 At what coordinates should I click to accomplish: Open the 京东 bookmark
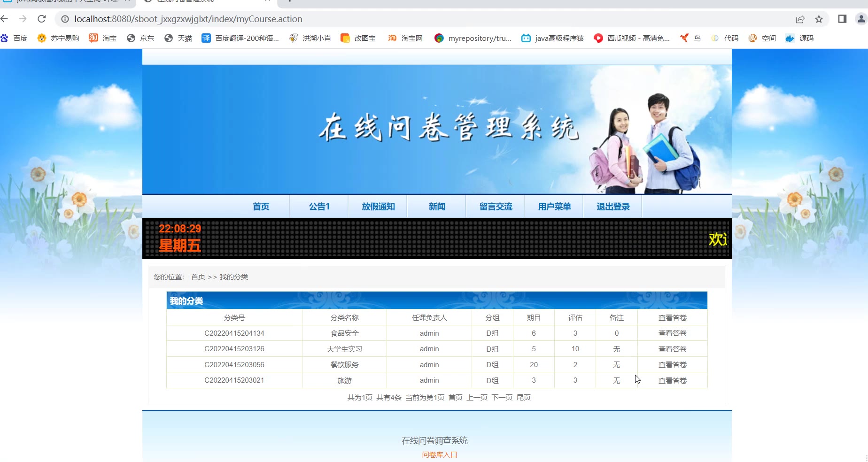click(140, 38)
